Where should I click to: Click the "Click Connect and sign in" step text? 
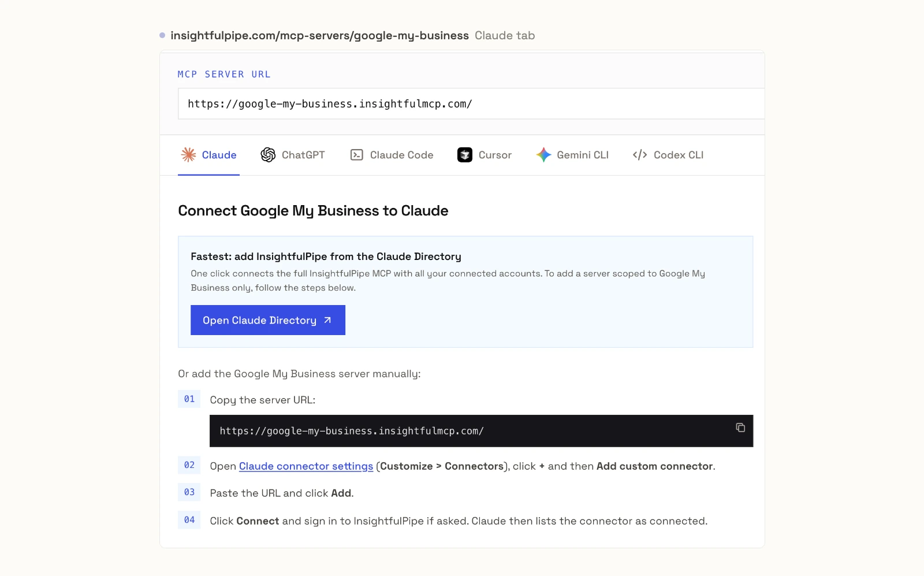coord(459,521)
